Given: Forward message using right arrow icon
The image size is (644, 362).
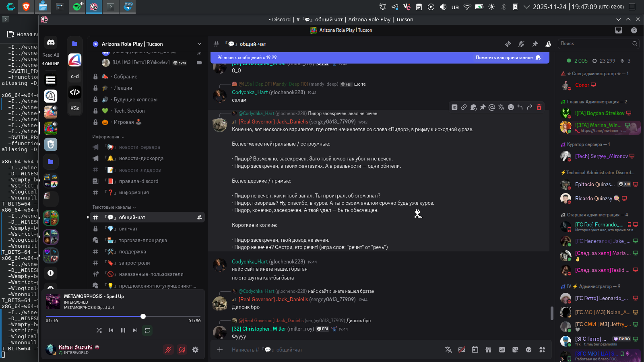Looking at the screenshot, I should (530, 107).
